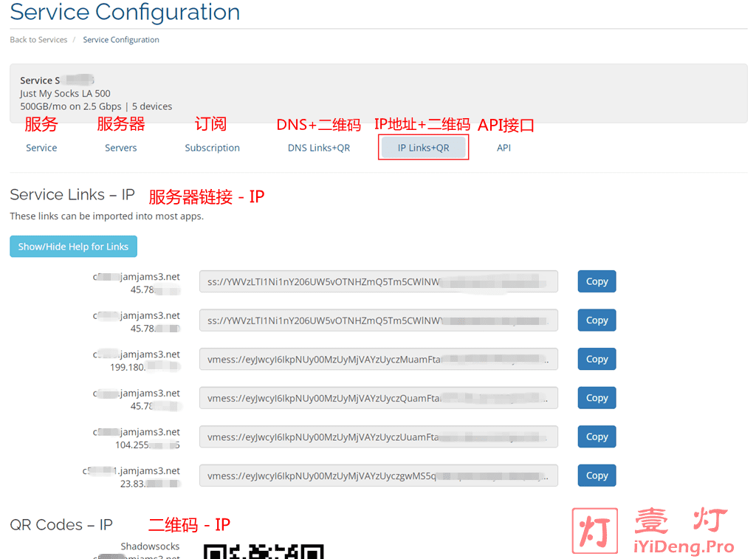Go back via Back to Services link
The width and height of the screenshot is (756, 559).
click(x=38, y=40)
